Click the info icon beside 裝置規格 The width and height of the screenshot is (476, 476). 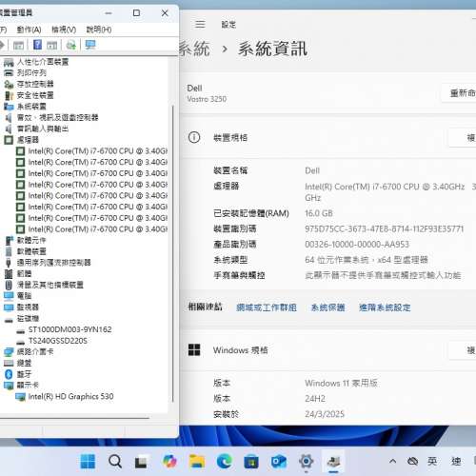pyautogui.click(x=194, y=138)
